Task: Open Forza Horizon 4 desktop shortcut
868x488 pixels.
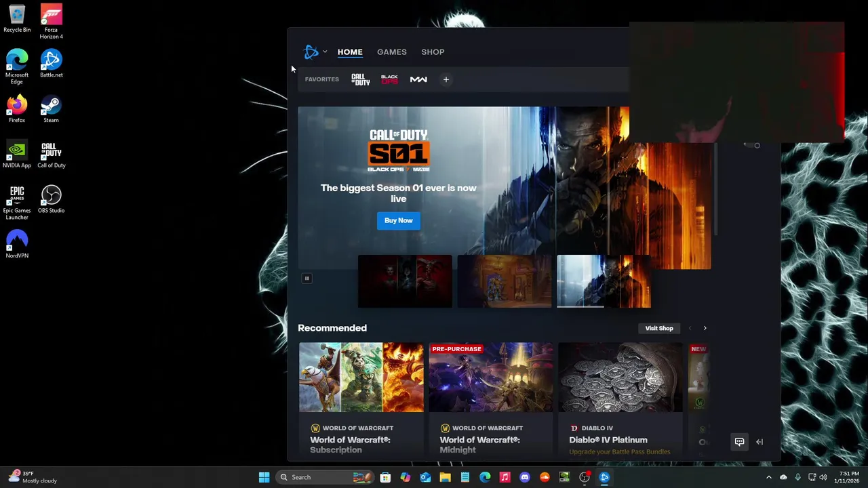Action: coord(51,22)
